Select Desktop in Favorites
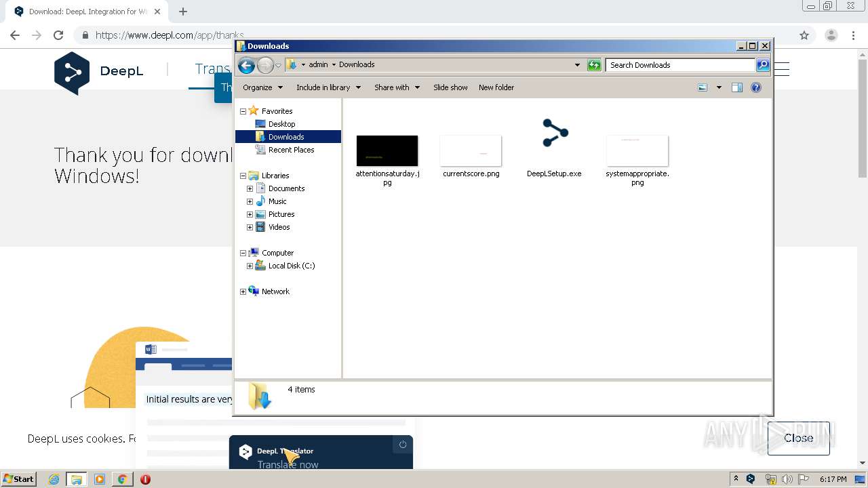 click(x=281, y=124)
